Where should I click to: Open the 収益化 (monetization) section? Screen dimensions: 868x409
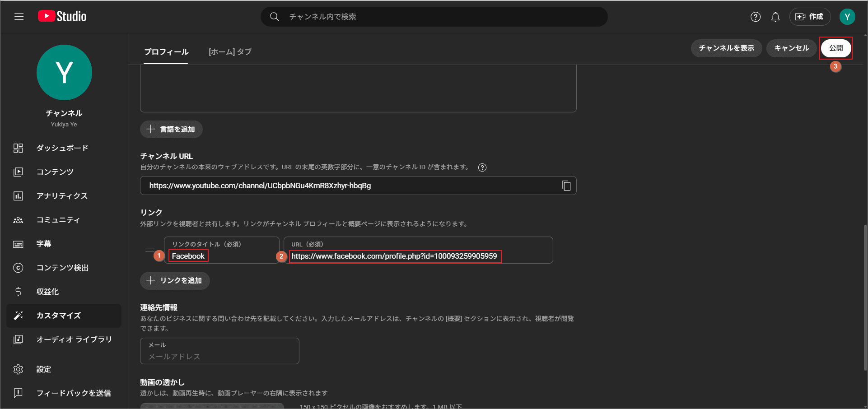click(x=48, y=292)
